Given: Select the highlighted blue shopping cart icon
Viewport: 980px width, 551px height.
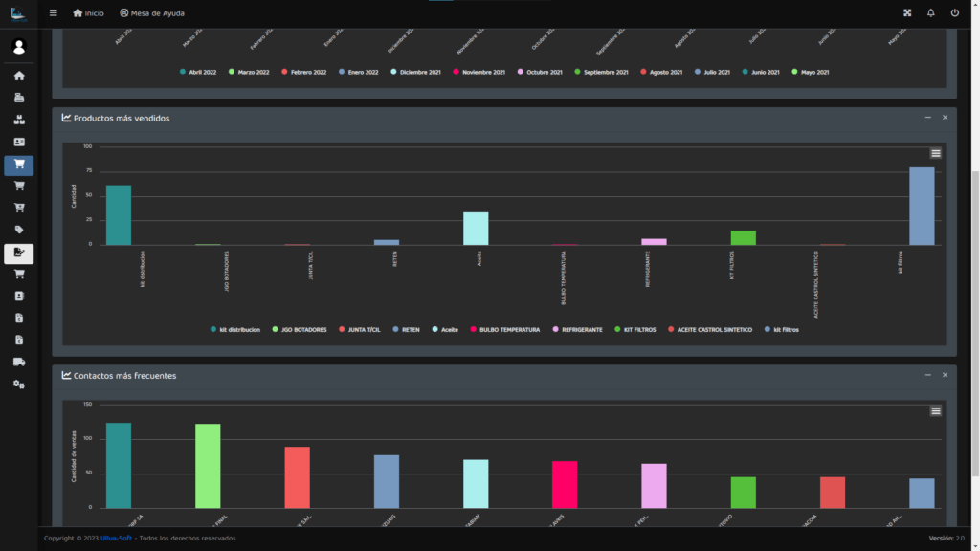Looking at the screenshot, I should (x=19, y=165).
